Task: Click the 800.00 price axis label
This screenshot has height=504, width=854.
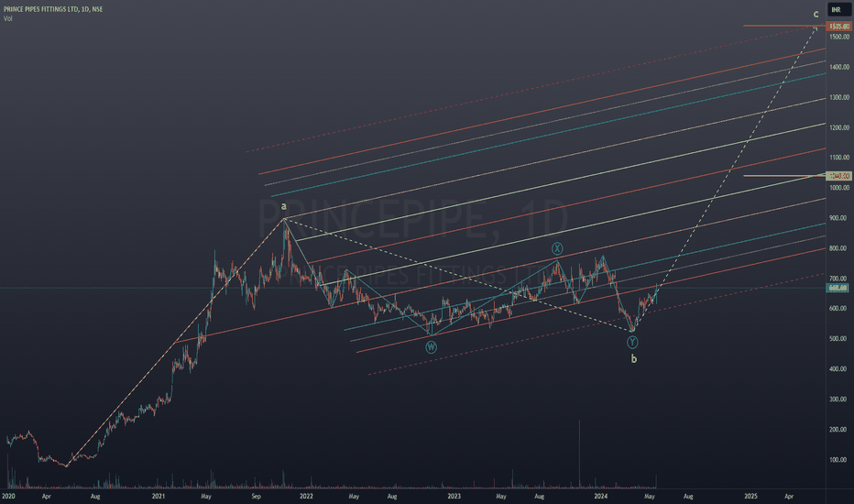Action: (x=838, y=248)
